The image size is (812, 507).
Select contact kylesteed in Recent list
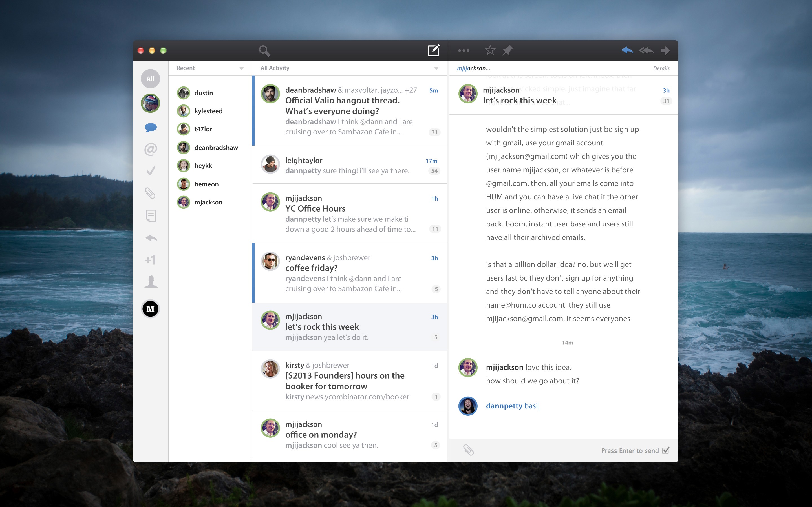point(208,111)
